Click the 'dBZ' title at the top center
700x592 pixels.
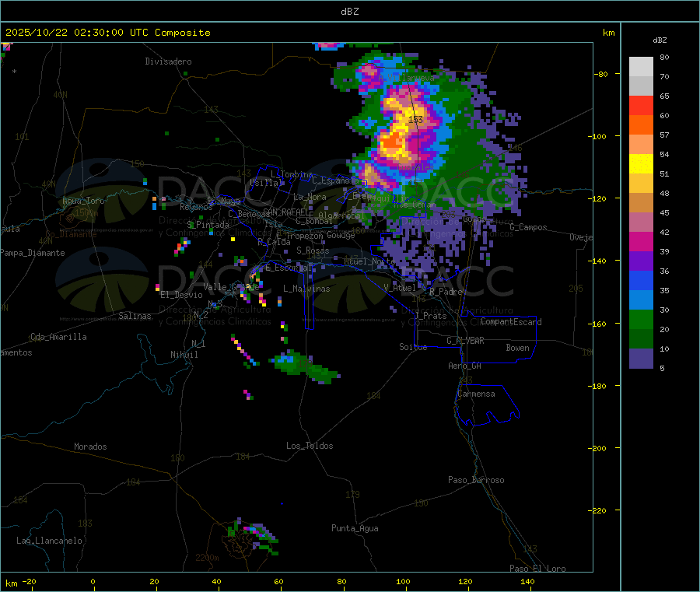(x=349, y=12)
